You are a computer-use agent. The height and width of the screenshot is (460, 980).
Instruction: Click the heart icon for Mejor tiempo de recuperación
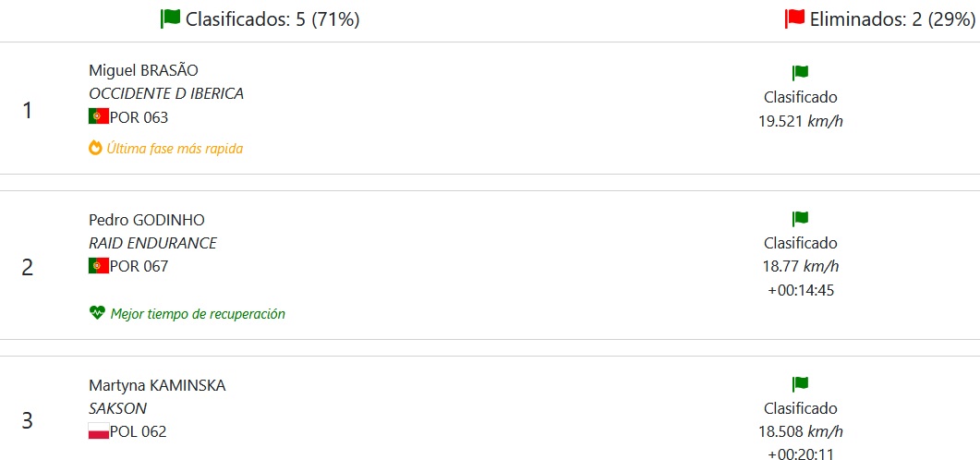pyautogui.click(x=97, y=313)
